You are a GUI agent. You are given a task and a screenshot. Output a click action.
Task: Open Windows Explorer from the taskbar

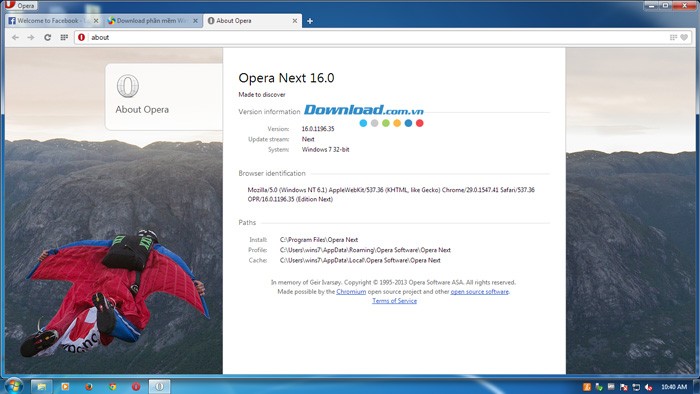(42, 386)
